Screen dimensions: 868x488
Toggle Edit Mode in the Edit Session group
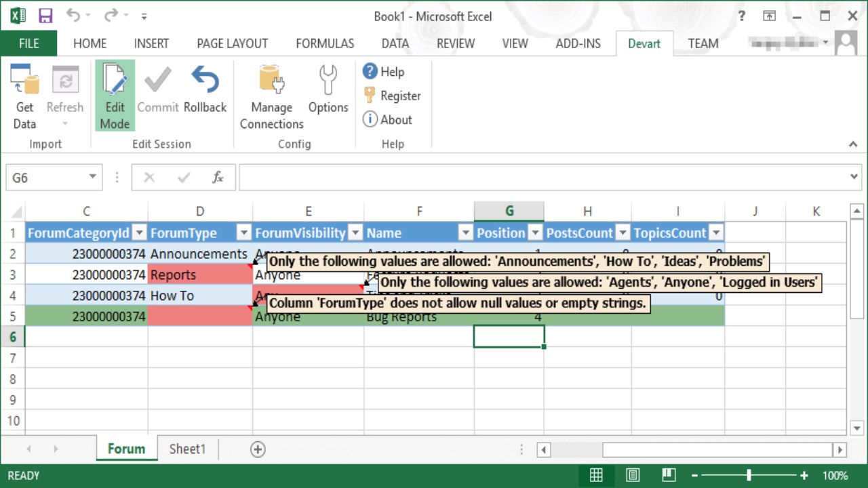[115, 96]
